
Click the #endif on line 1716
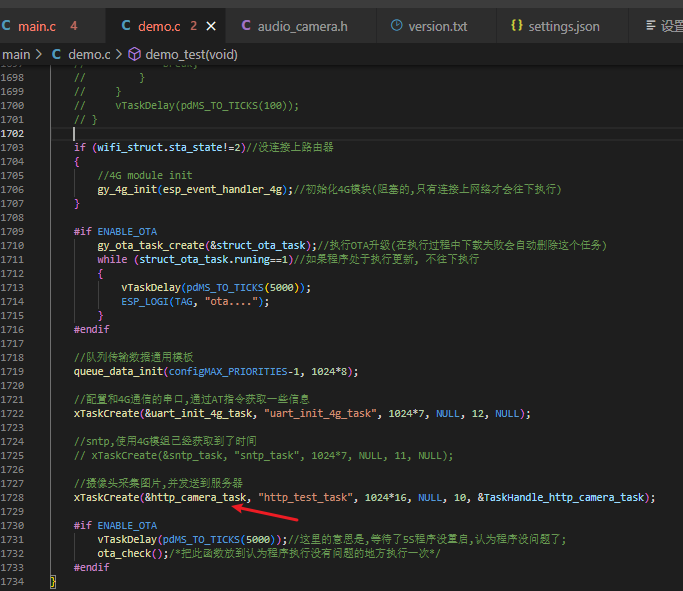(91, 329)
